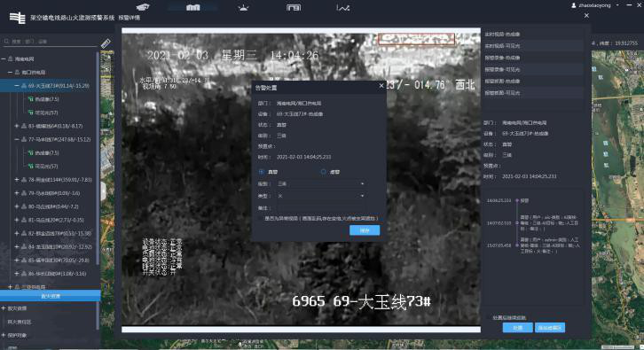Collapse the top-level root node of the device tree
The image size is (644, 350).
click(4, 59)
